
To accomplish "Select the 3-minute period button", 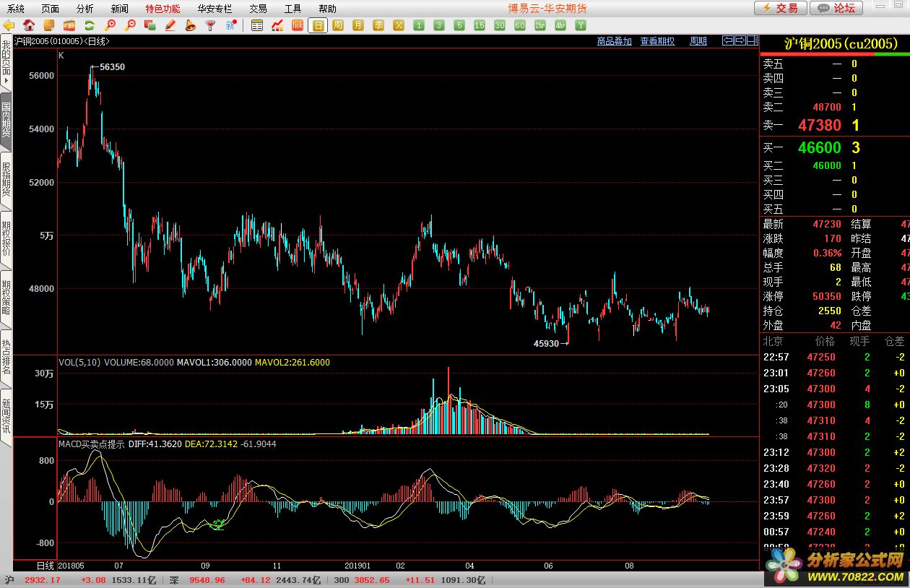I will coord(439,26).
